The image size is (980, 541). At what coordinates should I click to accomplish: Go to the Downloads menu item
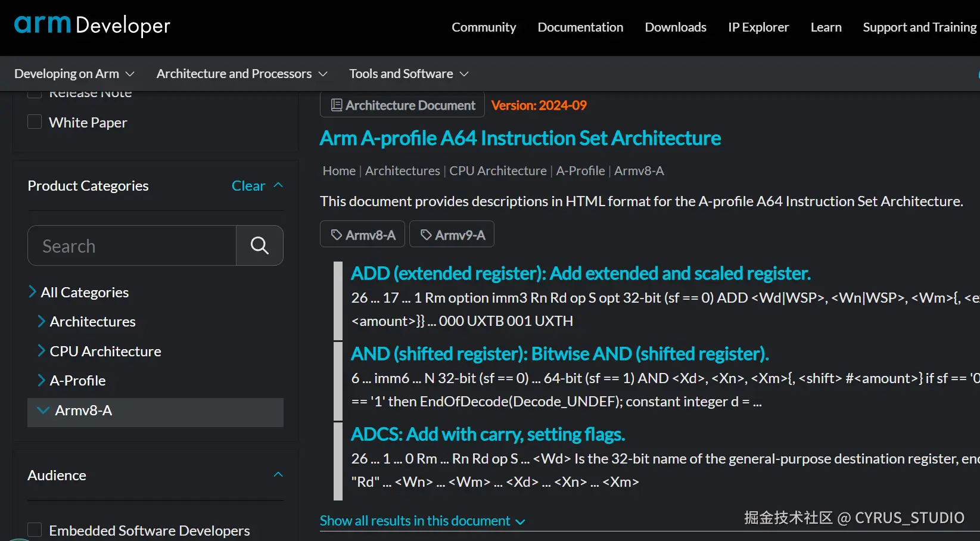(675, 27)
